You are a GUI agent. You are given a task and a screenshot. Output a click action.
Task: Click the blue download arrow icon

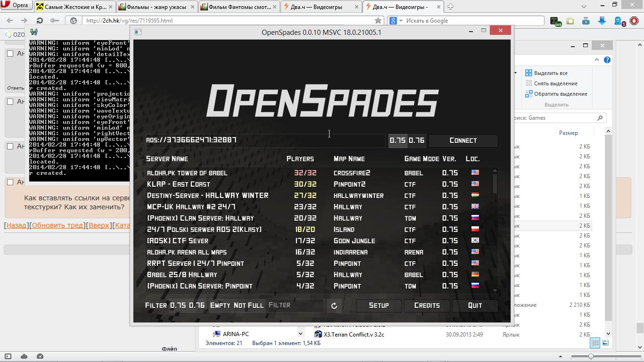602,21
